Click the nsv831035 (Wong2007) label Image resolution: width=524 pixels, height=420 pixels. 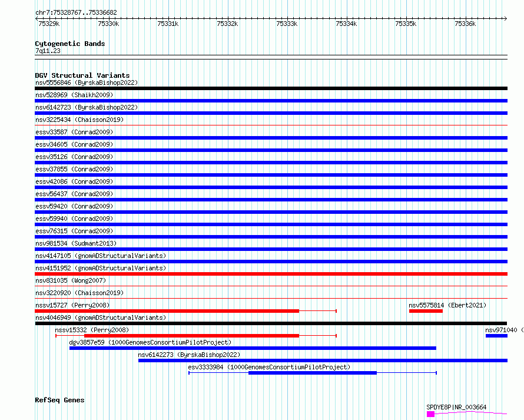tap(71, 280)
